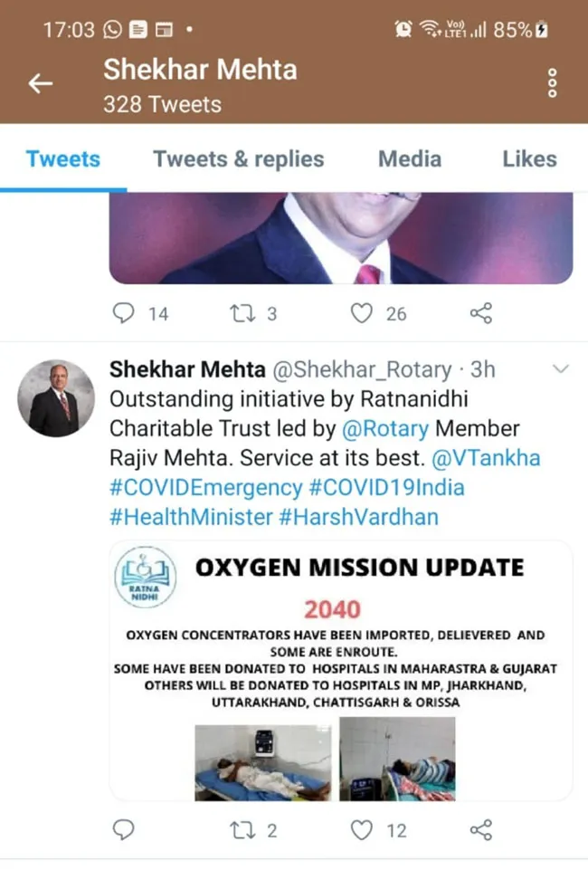Screen dimensions: 588x870
Task: Share the portrait photo tweet
Action: pos(480,313)
